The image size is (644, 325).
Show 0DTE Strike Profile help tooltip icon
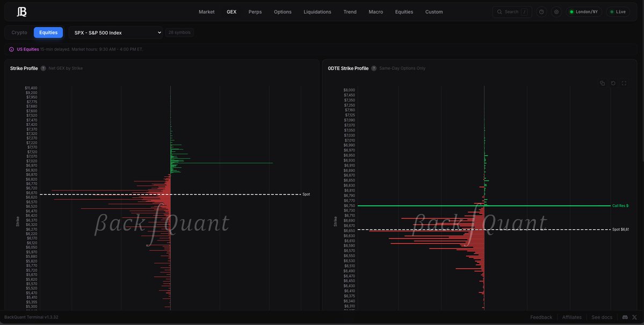point(374,68)
